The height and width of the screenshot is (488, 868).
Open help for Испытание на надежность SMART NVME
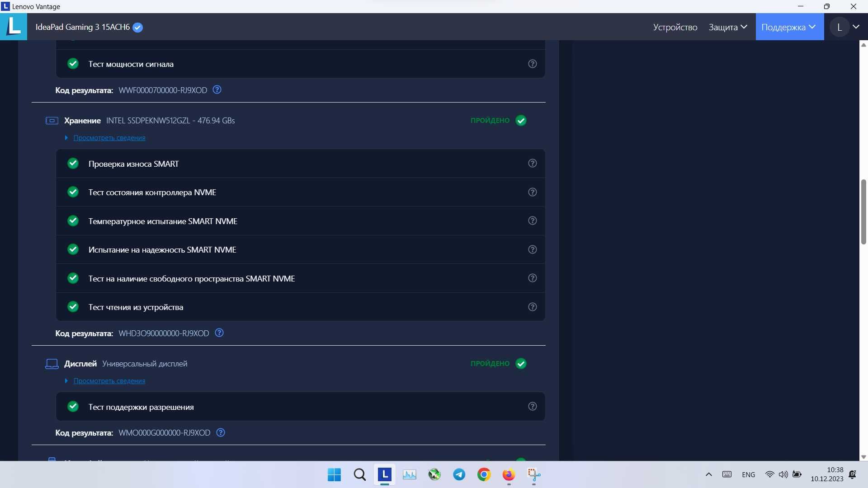tap(533, 249)
